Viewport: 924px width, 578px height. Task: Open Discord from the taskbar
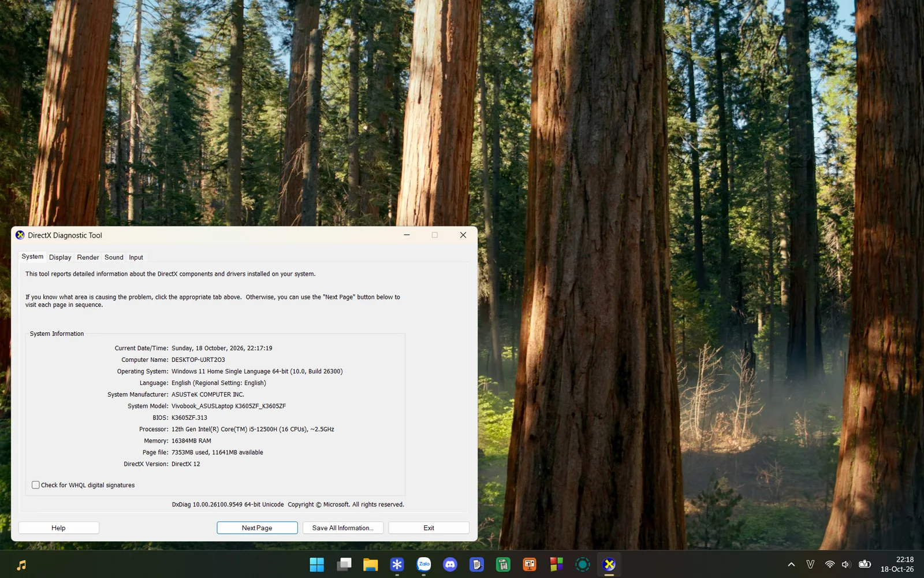click(x=450, y=565)
